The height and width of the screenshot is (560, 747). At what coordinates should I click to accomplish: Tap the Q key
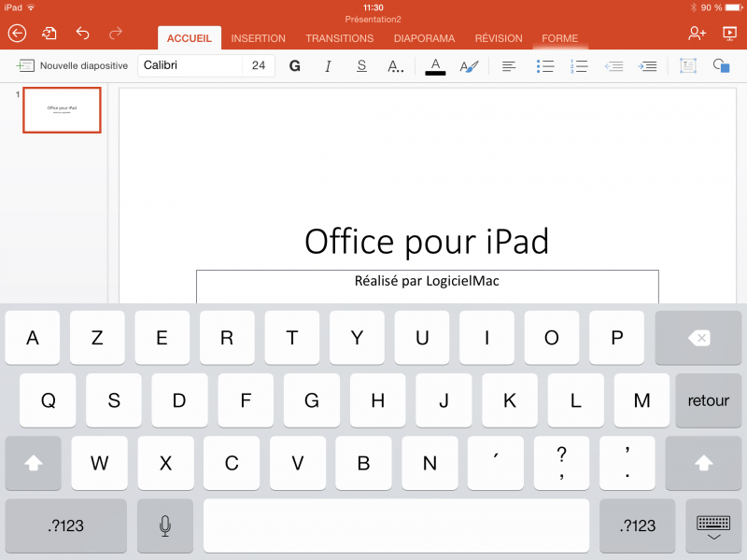[x=48, y=400]
